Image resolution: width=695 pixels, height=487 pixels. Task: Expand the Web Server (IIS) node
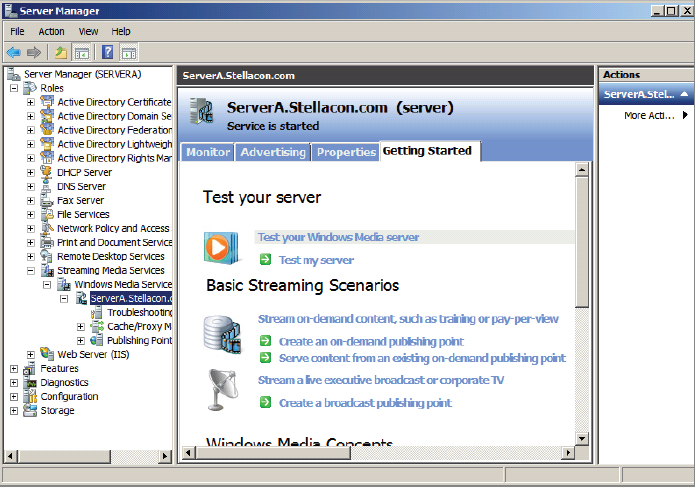coord(31,355)
